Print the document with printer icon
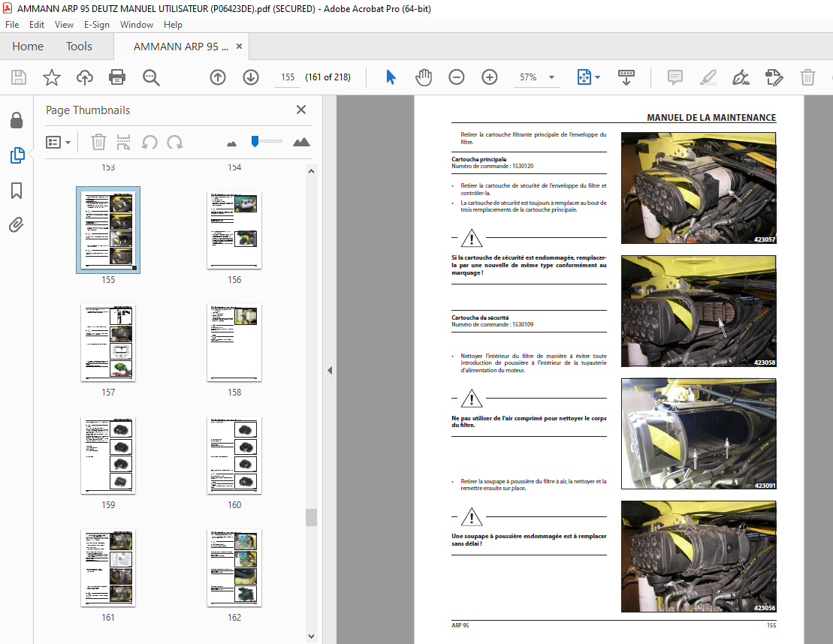 (117, 77)
